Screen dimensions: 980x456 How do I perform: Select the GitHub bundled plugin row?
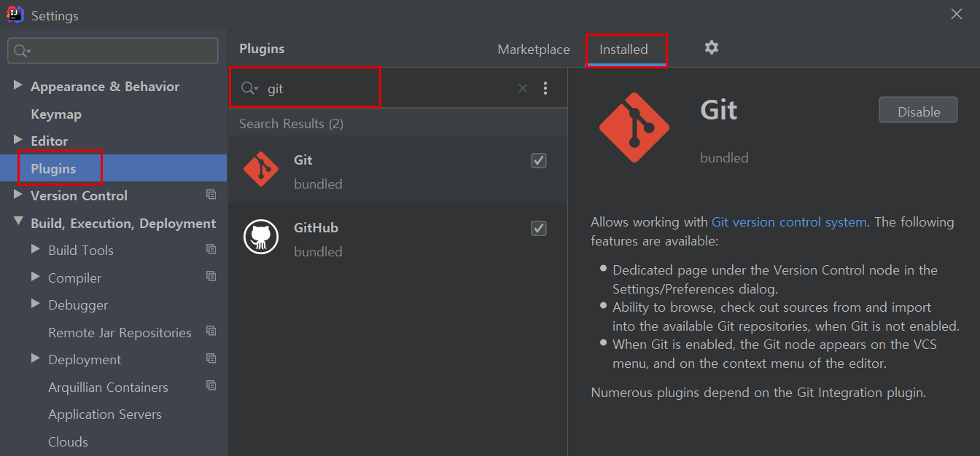point(397,237)
